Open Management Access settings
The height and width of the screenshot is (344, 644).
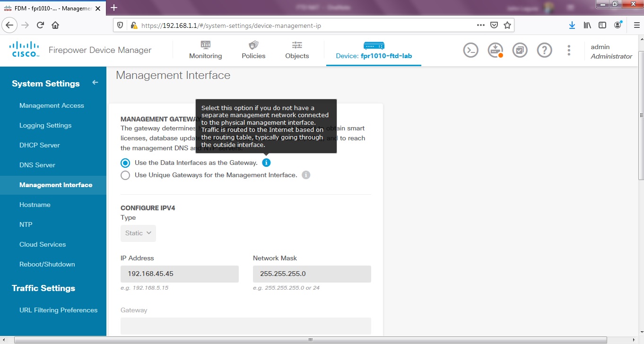(52, 105)
